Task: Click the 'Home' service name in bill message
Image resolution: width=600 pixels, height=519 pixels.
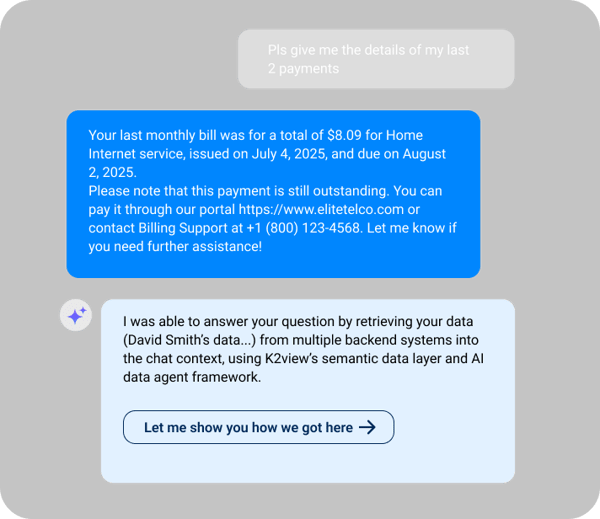Action: point(404,135)
